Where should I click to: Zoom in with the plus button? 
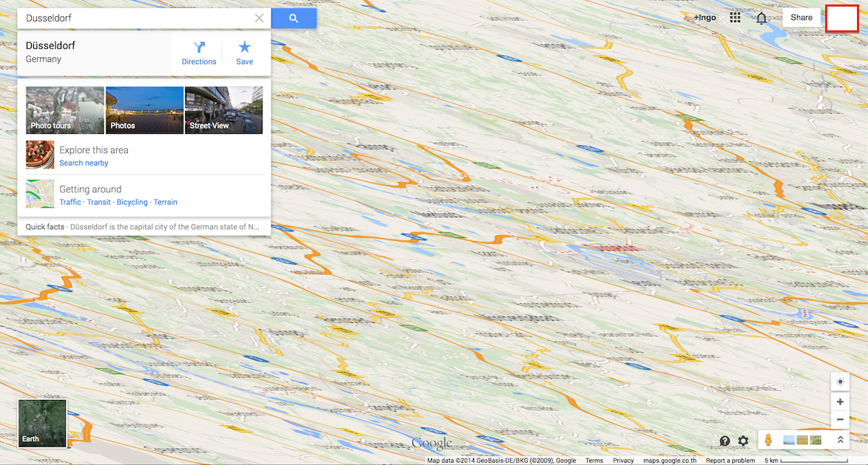pos(840,402)
